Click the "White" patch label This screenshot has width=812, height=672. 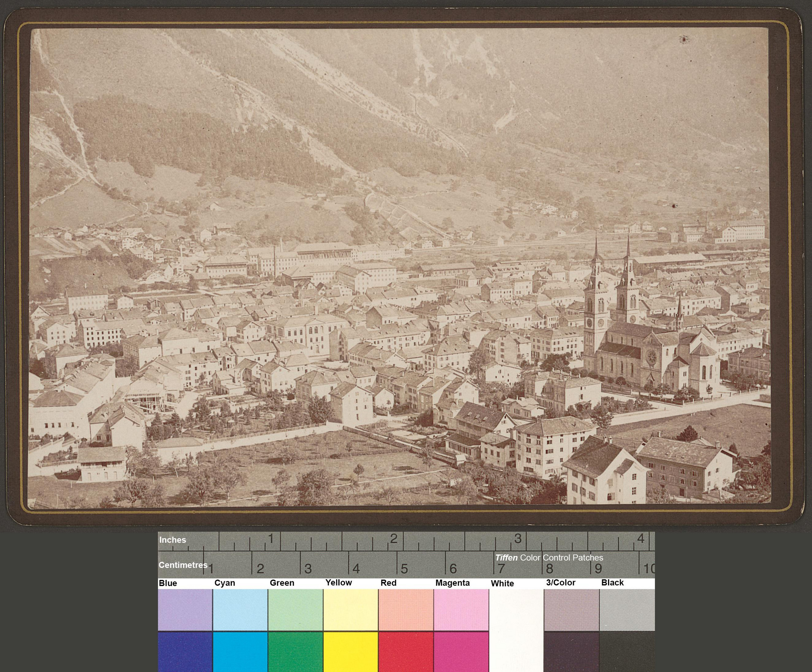point(502,583)
